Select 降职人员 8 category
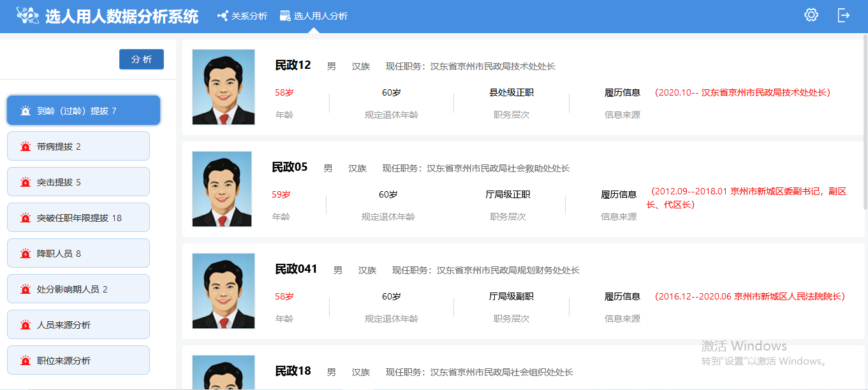The width and height of the screenshot is (868, 390). tap(78, 253)
